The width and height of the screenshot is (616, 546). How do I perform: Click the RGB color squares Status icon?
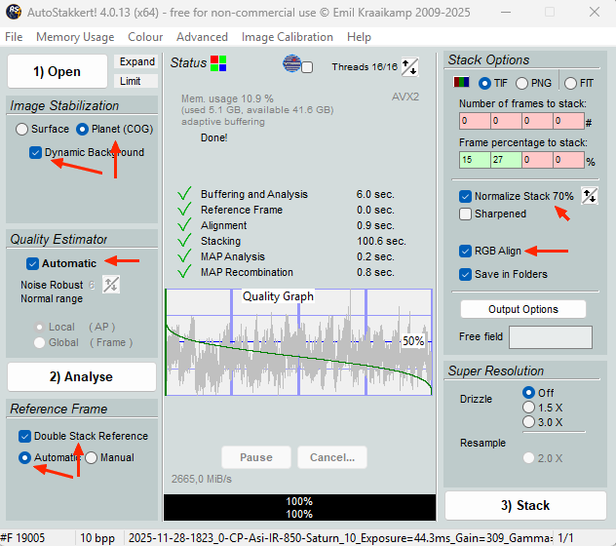pos(218,63)
